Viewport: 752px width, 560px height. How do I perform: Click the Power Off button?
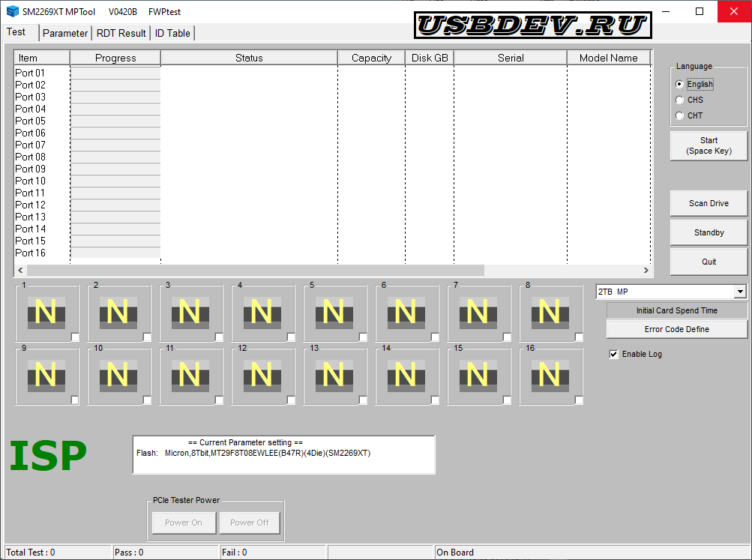pyautogui.click(x=250, y=523)
